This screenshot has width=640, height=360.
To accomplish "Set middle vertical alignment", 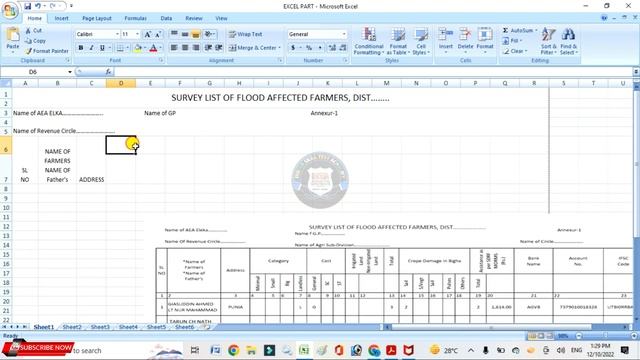I will 185,34.
